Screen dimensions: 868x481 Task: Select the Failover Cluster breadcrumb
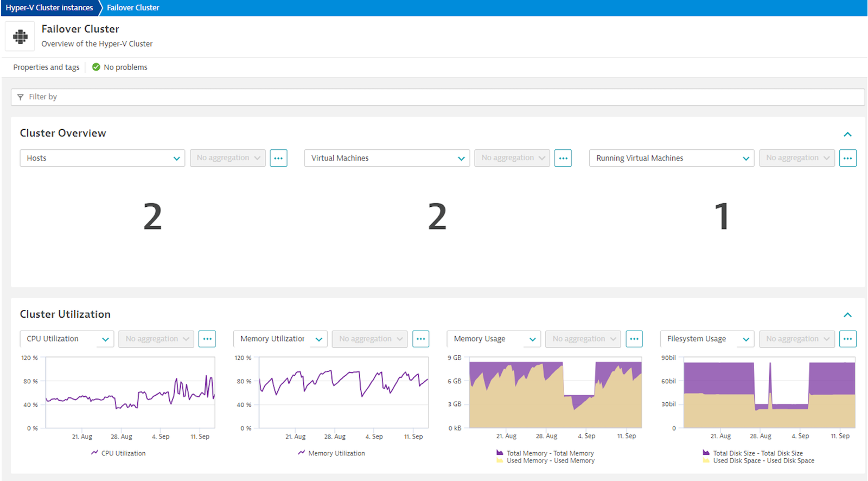click(133, 8)
